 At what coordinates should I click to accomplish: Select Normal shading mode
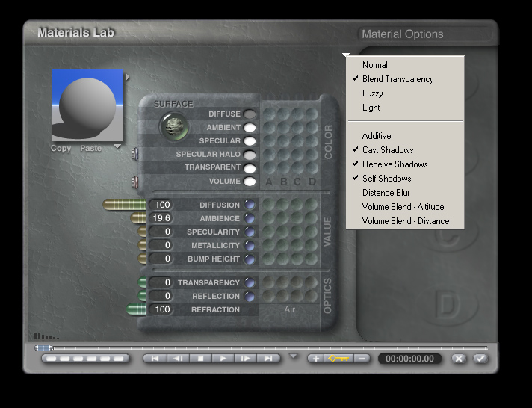tap(406, 65)
